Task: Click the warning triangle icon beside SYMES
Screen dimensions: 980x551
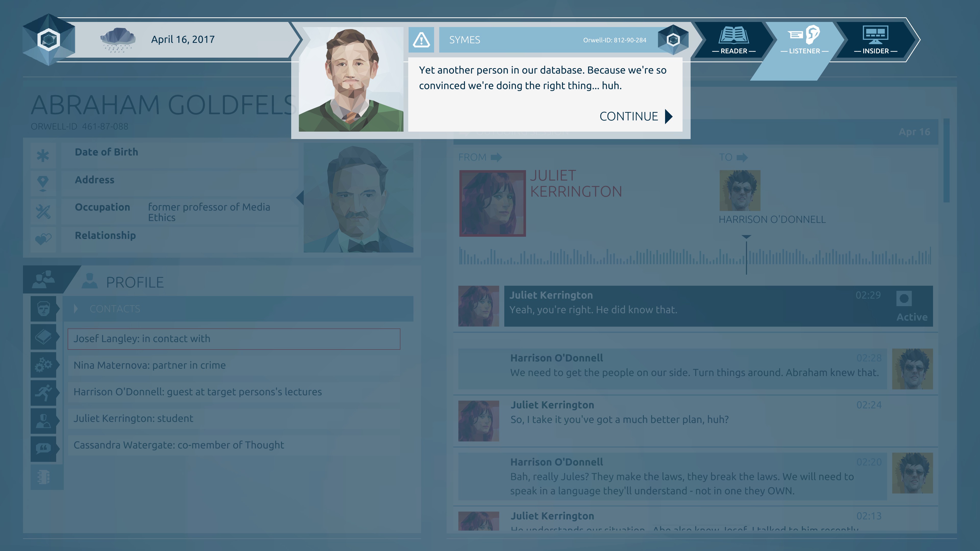Action: (x=421, y=40)
